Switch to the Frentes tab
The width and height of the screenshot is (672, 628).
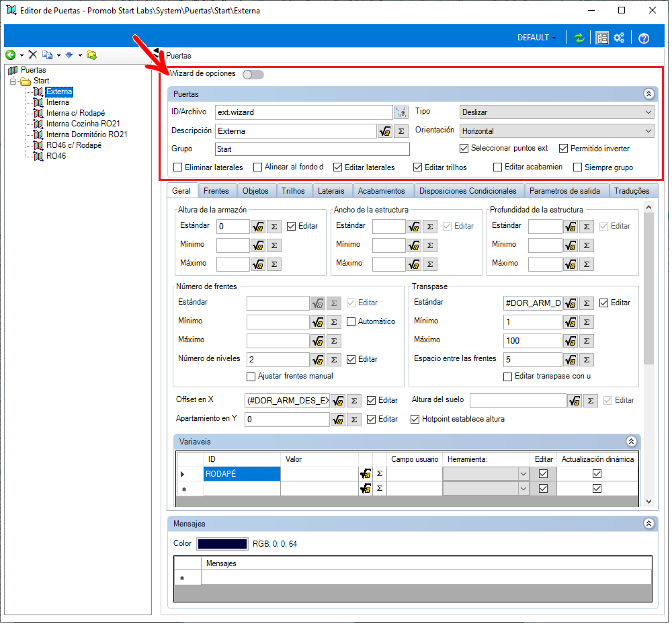tap(216, 191)
